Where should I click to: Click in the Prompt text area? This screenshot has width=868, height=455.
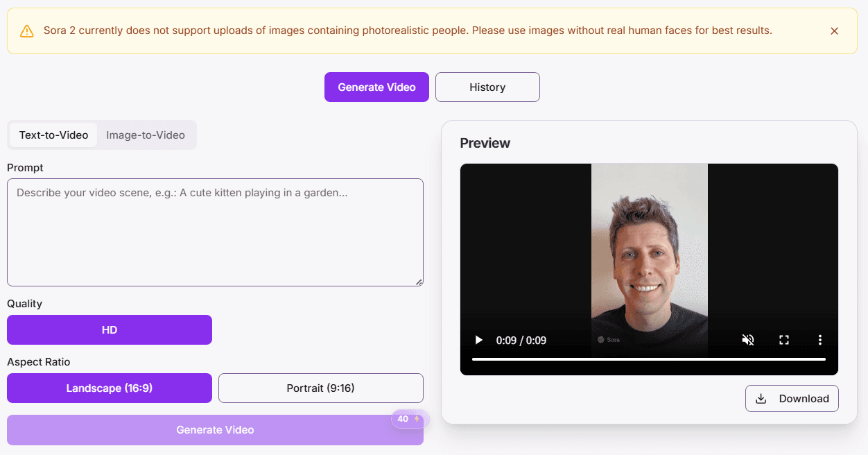tap(215, 232)
